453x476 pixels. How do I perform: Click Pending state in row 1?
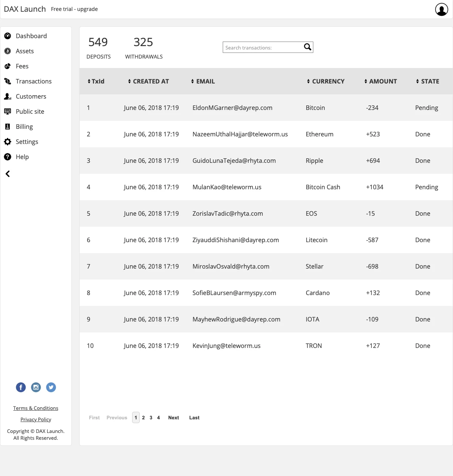click(x=427, y=108)
